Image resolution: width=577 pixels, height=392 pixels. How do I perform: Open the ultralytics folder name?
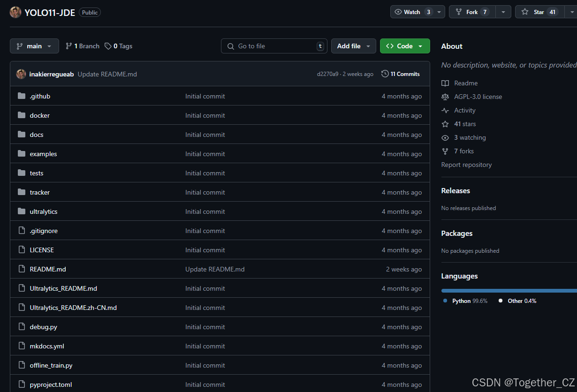tap(44, 211)
